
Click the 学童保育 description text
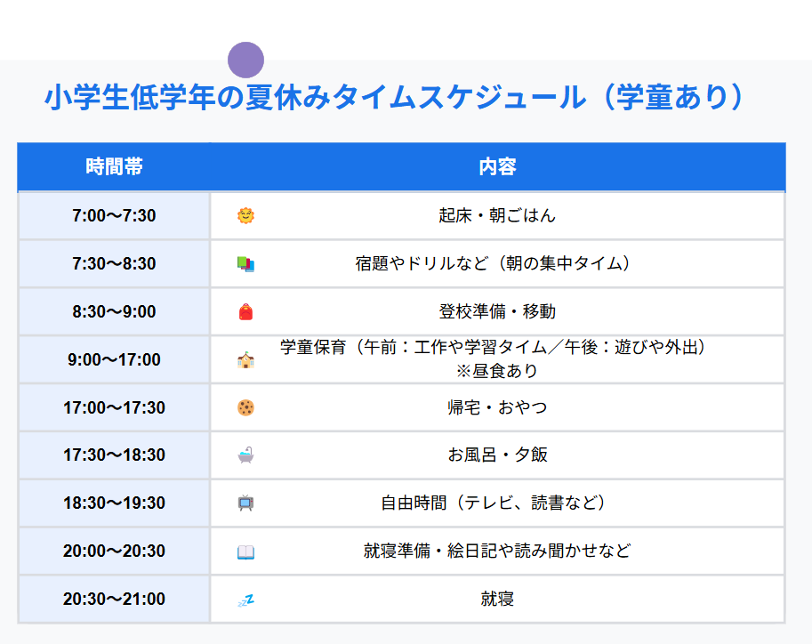pos(497,349)
